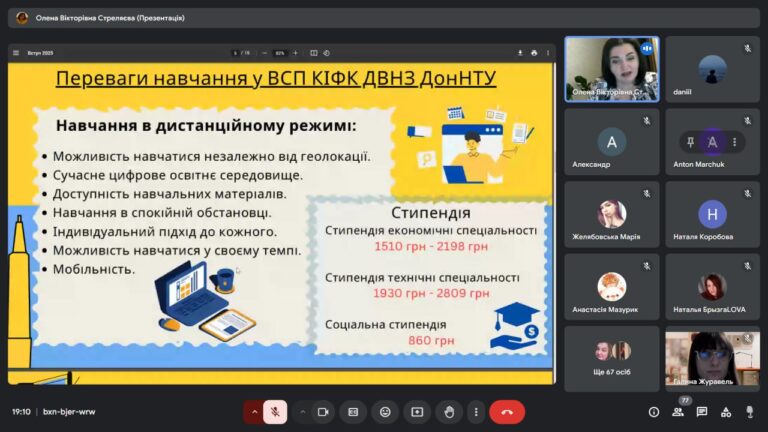Click muted mic icon on Александр tile

(647, 120)
